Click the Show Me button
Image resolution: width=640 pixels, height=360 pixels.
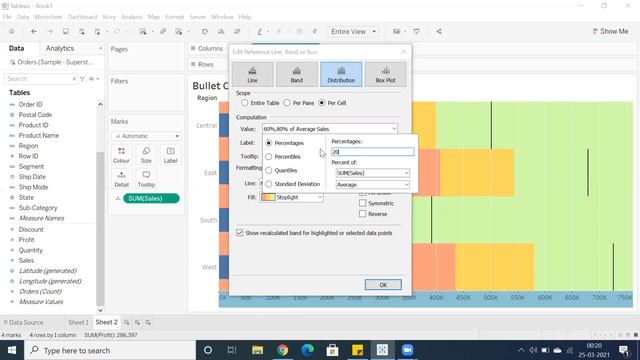coord(610,31)
